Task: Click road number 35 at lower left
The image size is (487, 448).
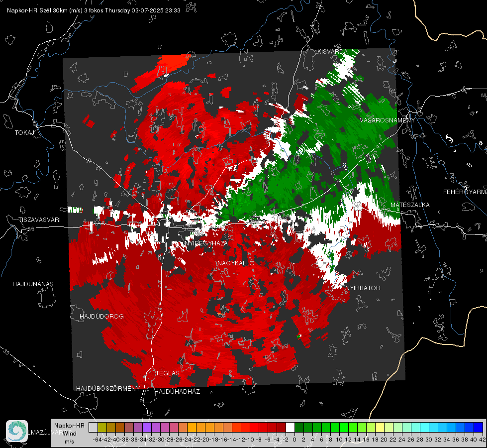Action: [6, 351]
